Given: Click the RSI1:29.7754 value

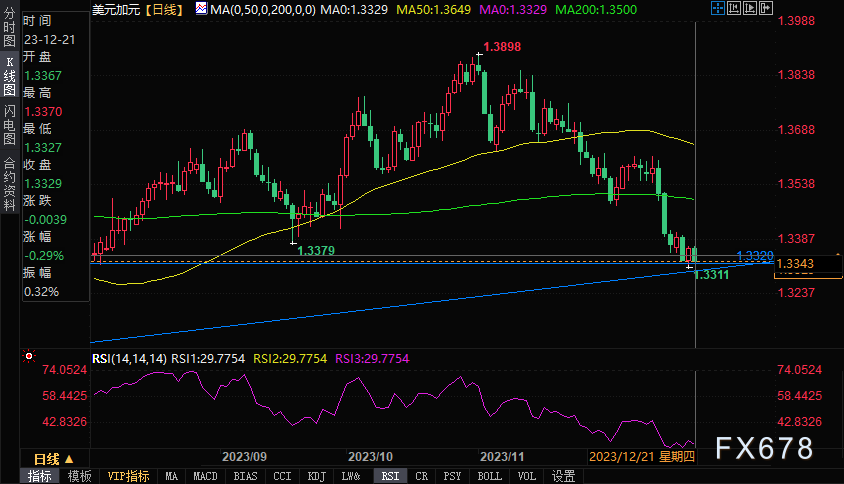Looking at the screenshot, I should click(208, 359).
